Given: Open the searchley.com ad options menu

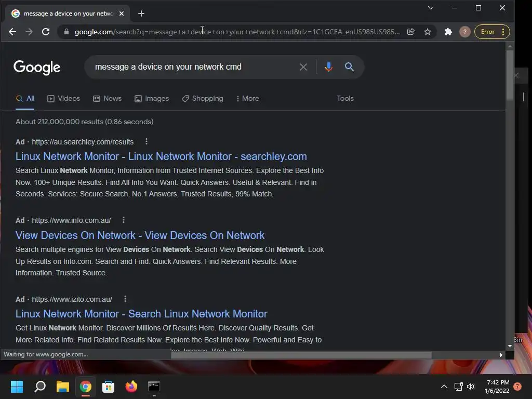Looking at the screenshot, I should click(146, 141).
